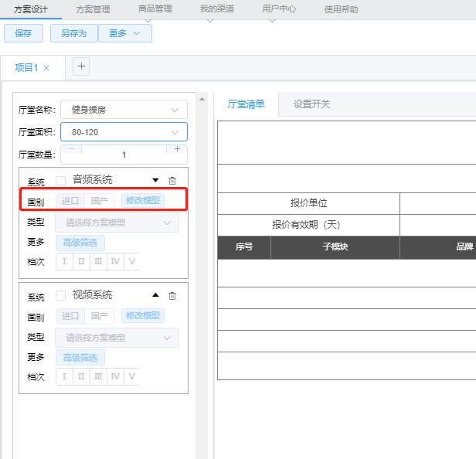Choose grade V in 音频系统 档次
Screen dimensions: 476x459
pyautogui.click(x=131, y=262)
